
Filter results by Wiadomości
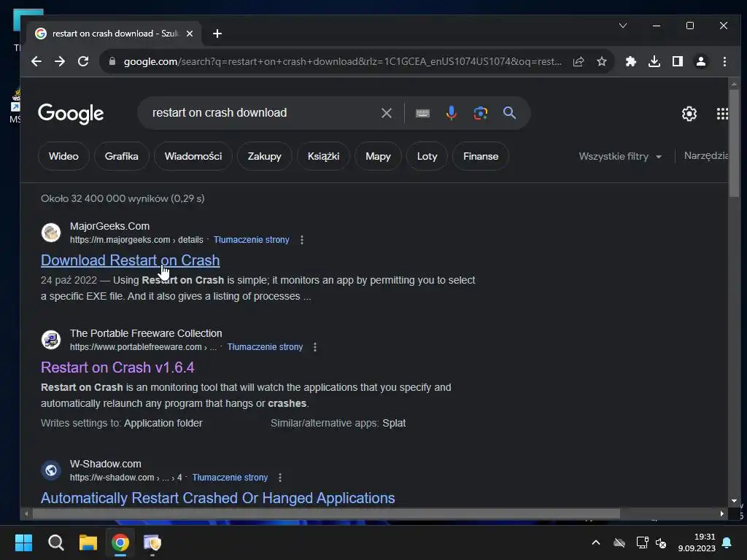click(x=193, y=156)
